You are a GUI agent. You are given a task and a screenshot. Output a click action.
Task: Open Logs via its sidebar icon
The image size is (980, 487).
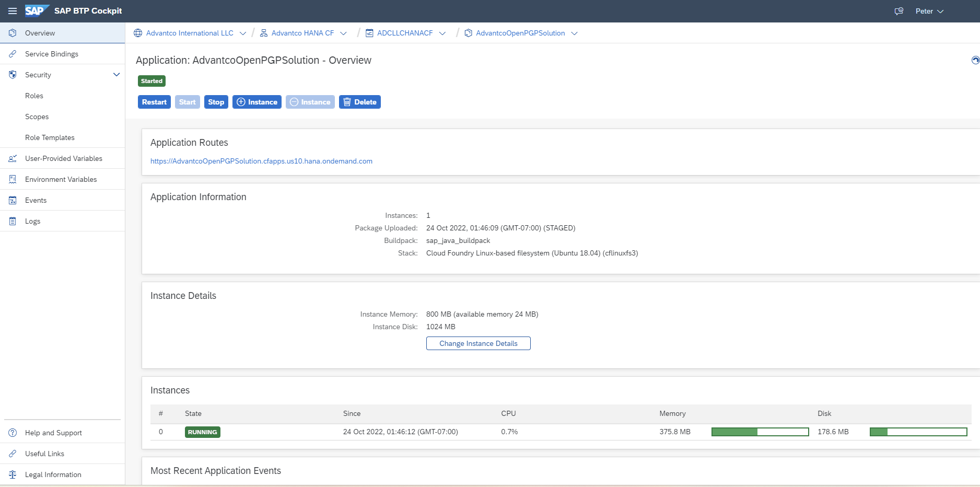(x=12, y=221)
